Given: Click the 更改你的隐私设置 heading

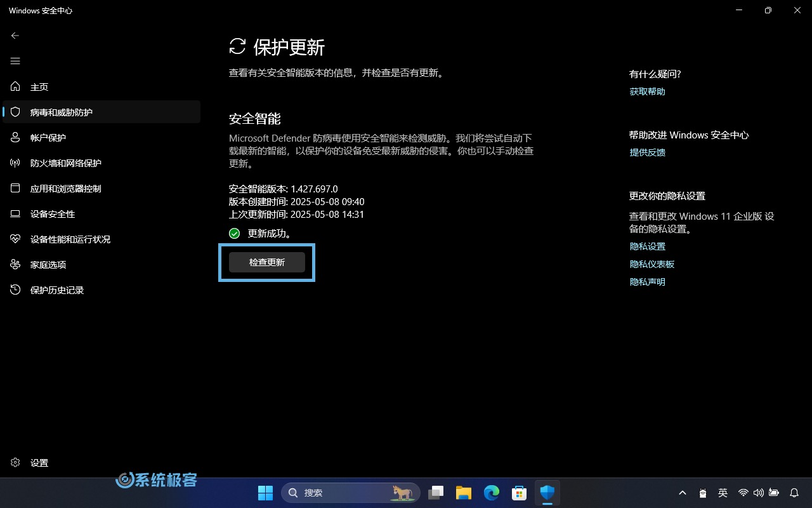Looking at the screenshot, I should 667,196.
